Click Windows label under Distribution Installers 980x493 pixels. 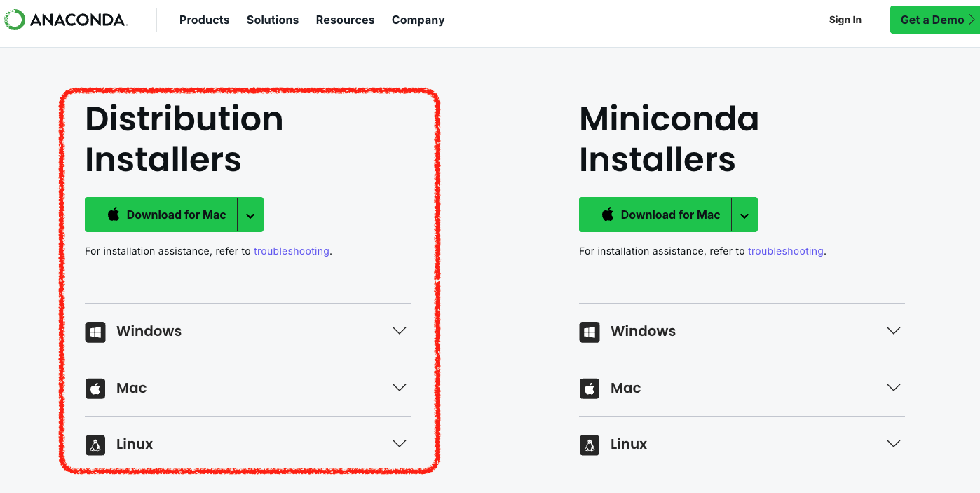(149, 331)
